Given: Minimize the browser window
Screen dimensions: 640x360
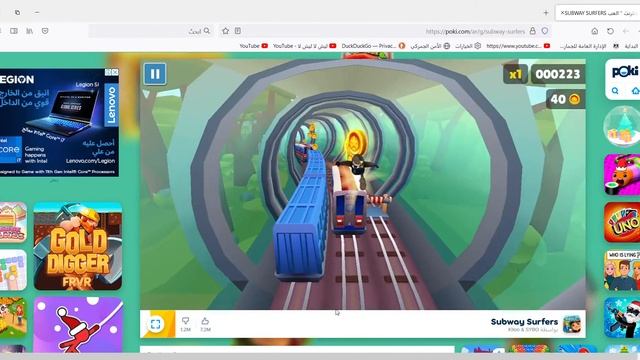Looking at the screenshot, I should [x=37, y=13].
